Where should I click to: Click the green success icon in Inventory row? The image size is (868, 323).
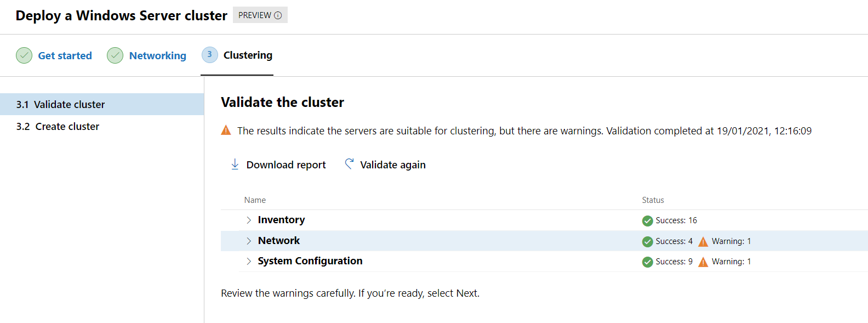coord(647,220)
